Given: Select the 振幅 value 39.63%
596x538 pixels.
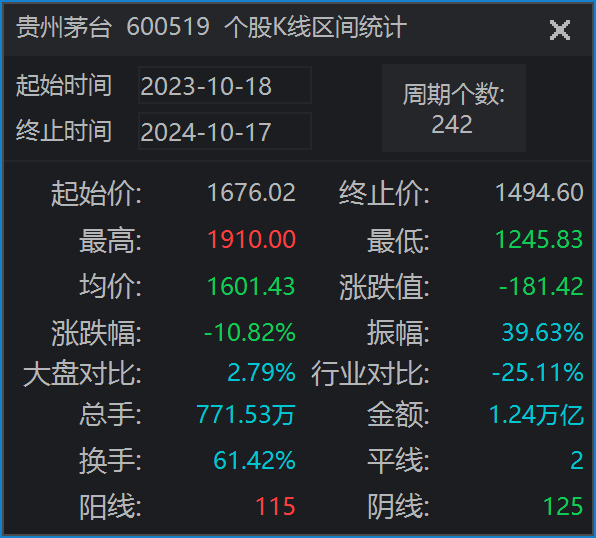Looking at the screenshot, I should (x=542, y=332).
